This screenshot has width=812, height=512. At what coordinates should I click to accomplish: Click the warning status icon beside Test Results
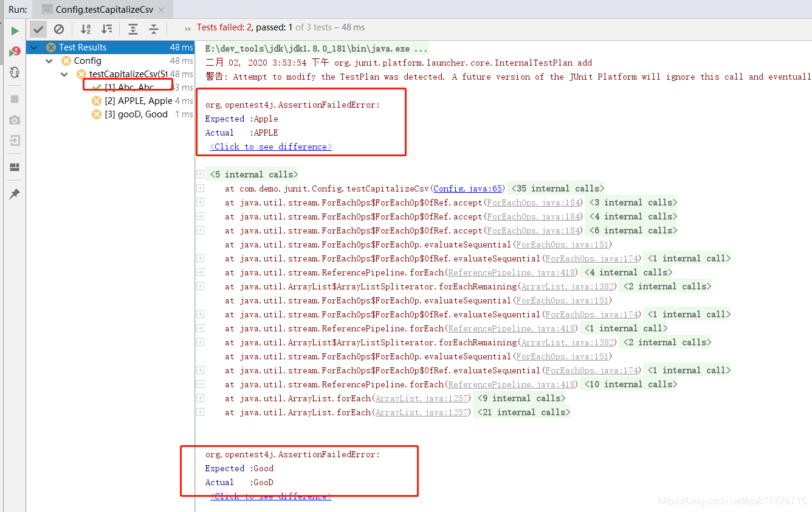point(51,47)
